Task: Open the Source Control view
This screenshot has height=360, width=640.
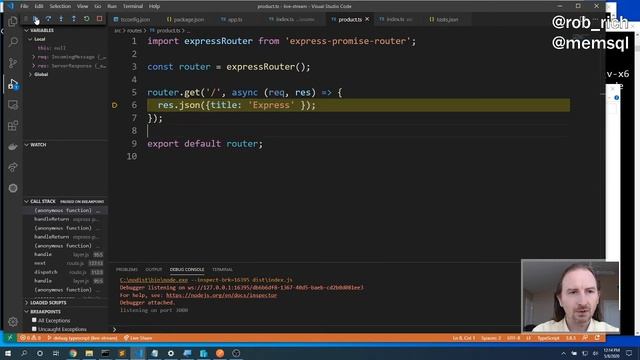Action: (x=13, y=63)
